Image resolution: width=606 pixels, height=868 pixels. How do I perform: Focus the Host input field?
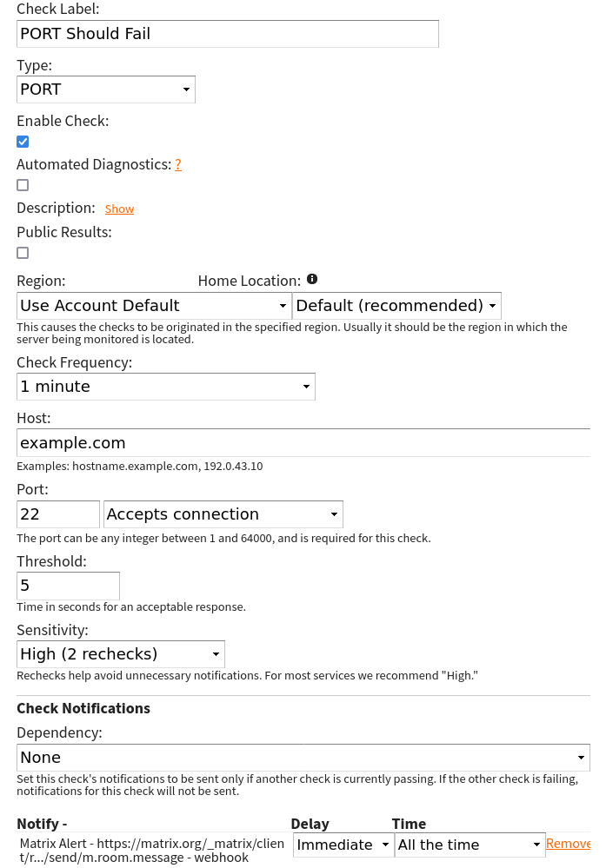point(303,443)
